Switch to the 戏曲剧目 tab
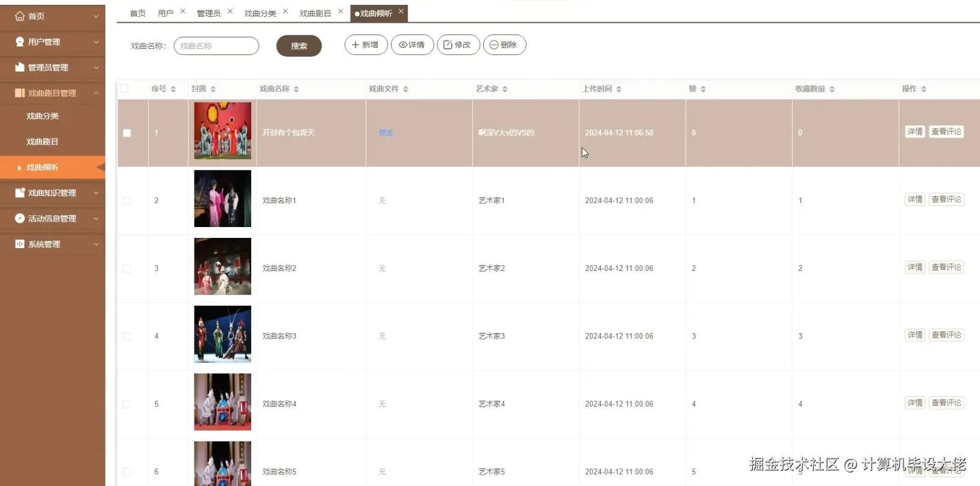The width and height of the screenshot is (980, 486). coord(315,13)
